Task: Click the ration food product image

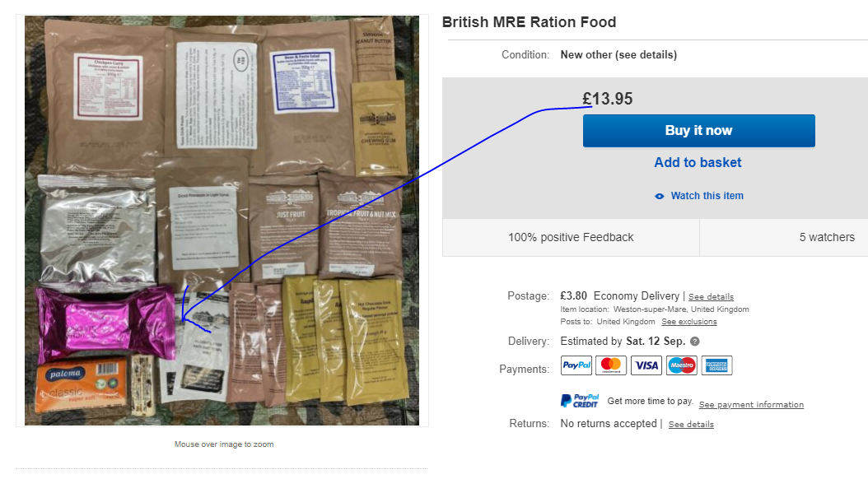Action: pyautogui.click(x=222, y=221)
